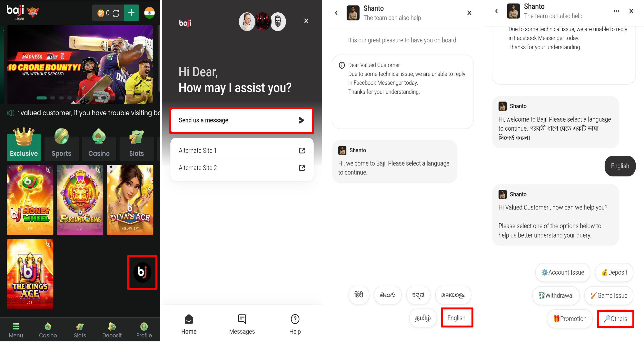
Task: Open the India flag language selector
Action: tap(149, 13)
